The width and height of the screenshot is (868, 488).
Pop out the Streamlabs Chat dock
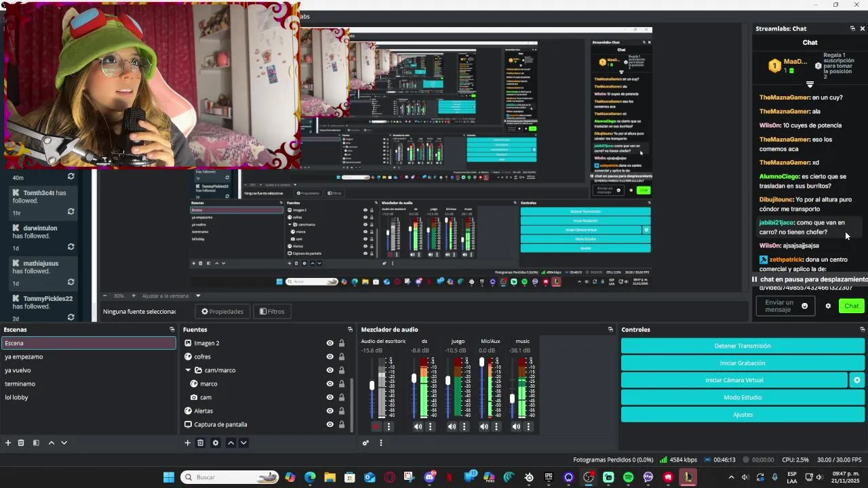point(852,28)
